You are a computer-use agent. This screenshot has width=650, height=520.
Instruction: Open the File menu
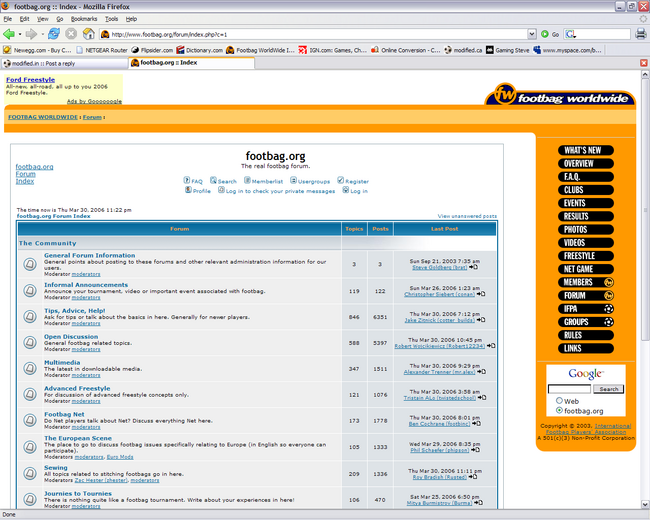pos(7,19)
